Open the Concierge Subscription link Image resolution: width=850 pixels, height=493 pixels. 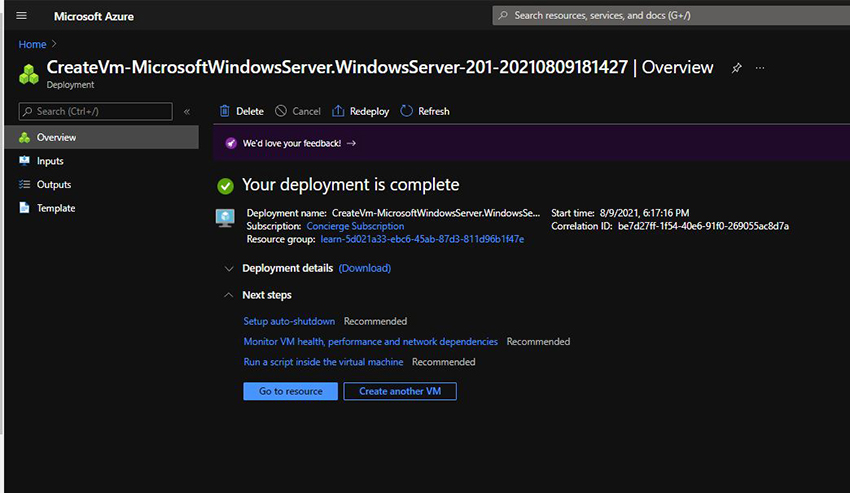(x=355, y=226)
